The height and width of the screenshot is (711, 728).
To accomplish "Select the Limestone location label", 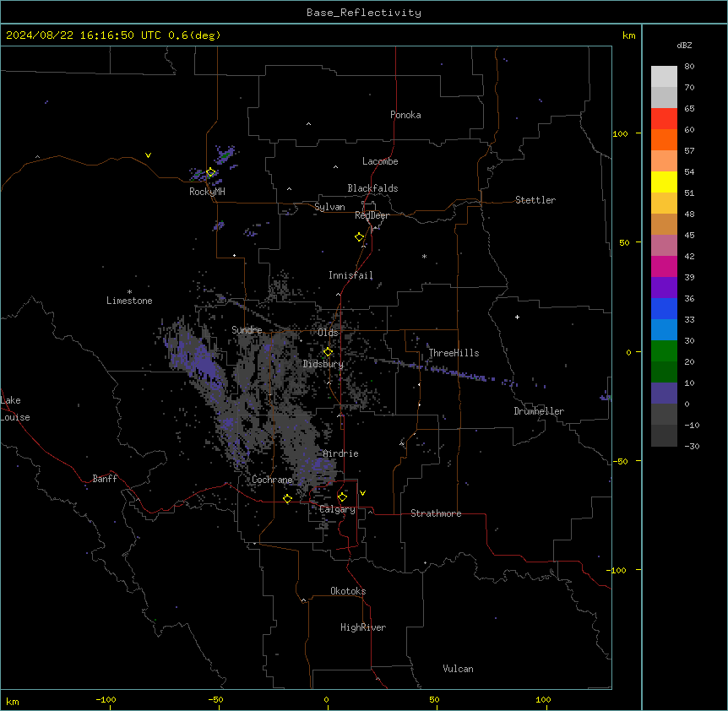I will pyautogui.click(x=129, y=301).
